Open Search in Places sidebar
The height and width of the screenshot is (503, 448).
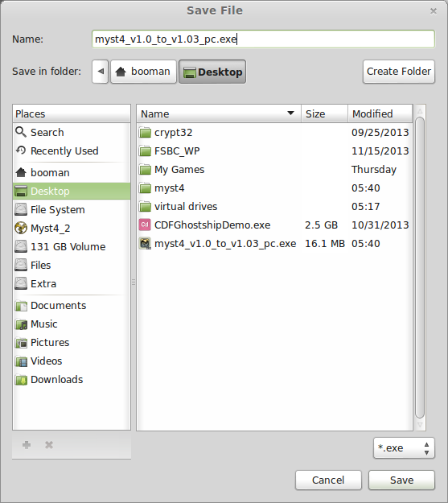pos(72,132)
